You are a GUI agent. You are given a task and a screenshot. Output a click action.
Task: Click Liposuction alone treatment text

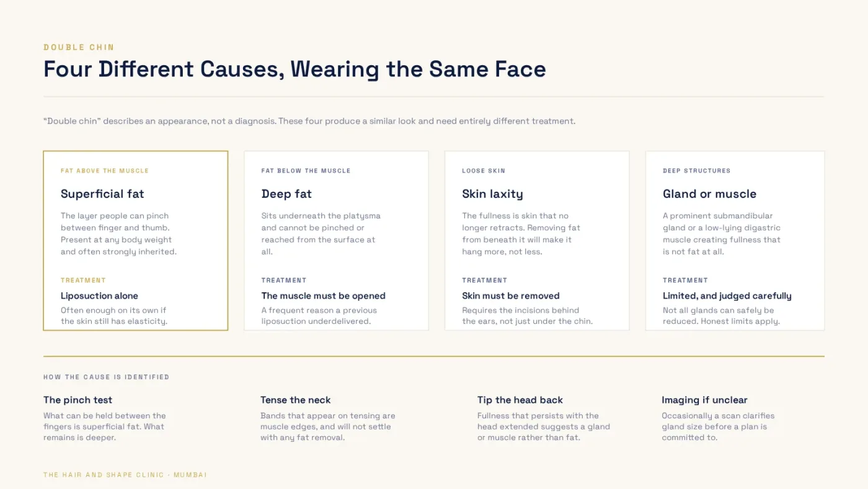[x=99, y=296]
